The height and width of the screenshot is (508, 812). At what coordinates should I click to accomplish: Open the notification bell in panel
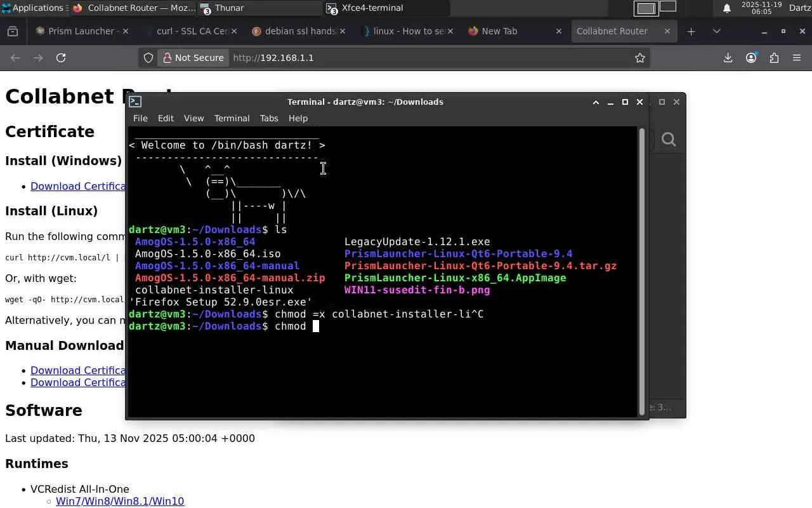pyautogui.click(x=727, y=8)
